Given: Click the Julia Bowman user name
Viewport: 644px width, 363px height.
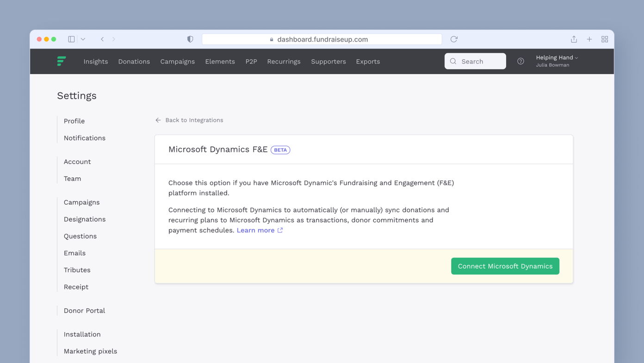Looking at the screenshot, I should point(552,65).
